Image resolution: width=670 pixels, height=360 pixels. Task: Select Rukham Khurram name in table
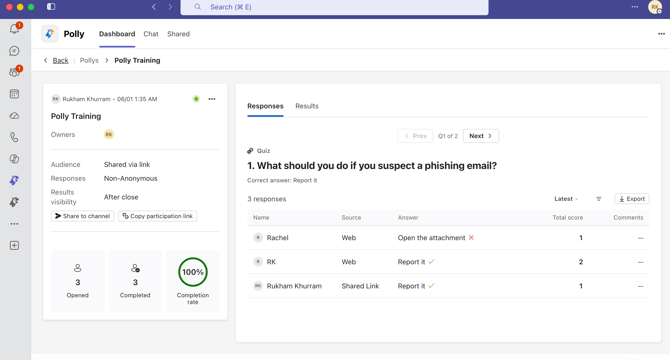pos(294,286)
